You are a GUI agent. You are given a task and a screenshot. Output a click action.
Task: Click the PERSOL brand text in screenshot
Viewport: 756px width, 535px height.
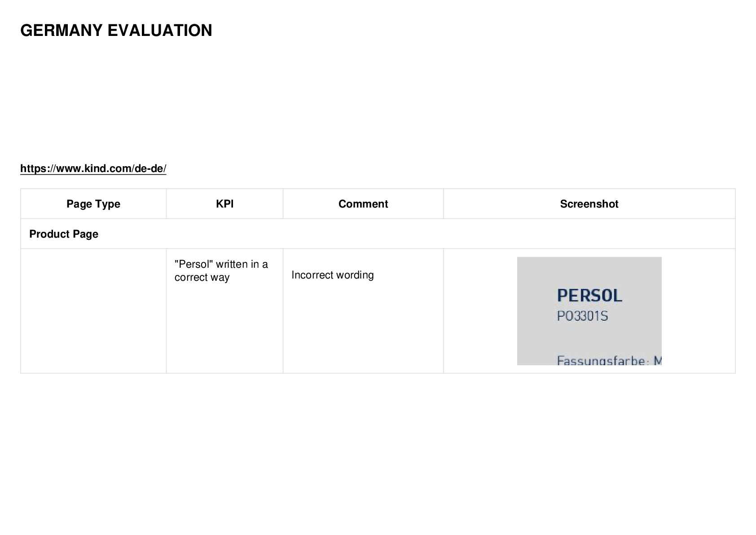pos(589,296)
